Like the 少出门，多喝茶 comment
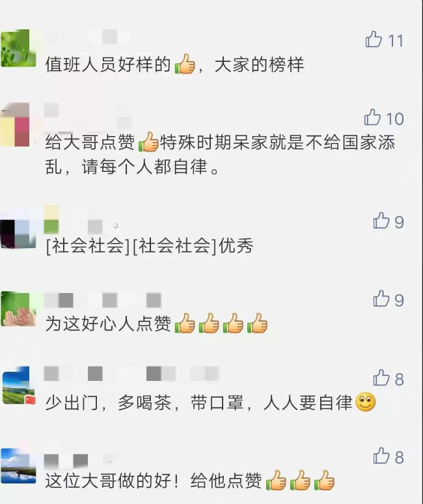The width and height of the screenshot is (423, 504). pos(381,378)
